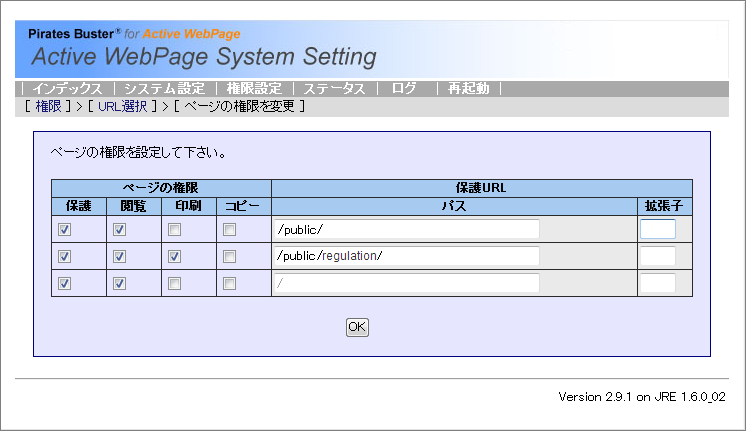Toggle 保護 checkbox for /public/ row
The height and width of the screenshot is (431, 746).
(65, 230)
